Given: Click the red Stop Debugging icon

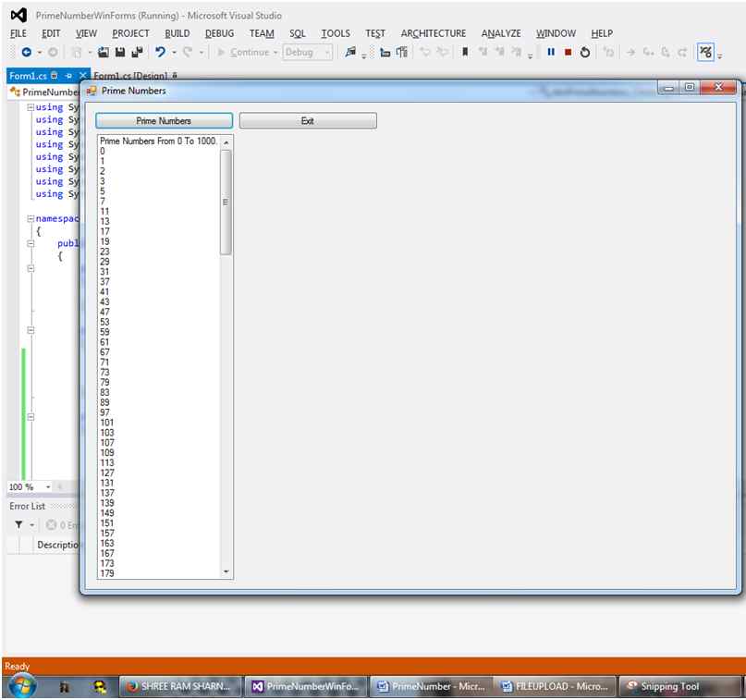Looking at the screenshot, I should [568, 53].
